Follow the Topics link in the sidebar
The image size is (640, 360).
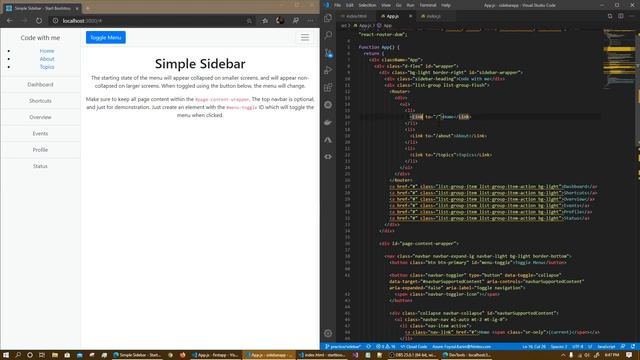pyautogui.click(x=47, y=67)
